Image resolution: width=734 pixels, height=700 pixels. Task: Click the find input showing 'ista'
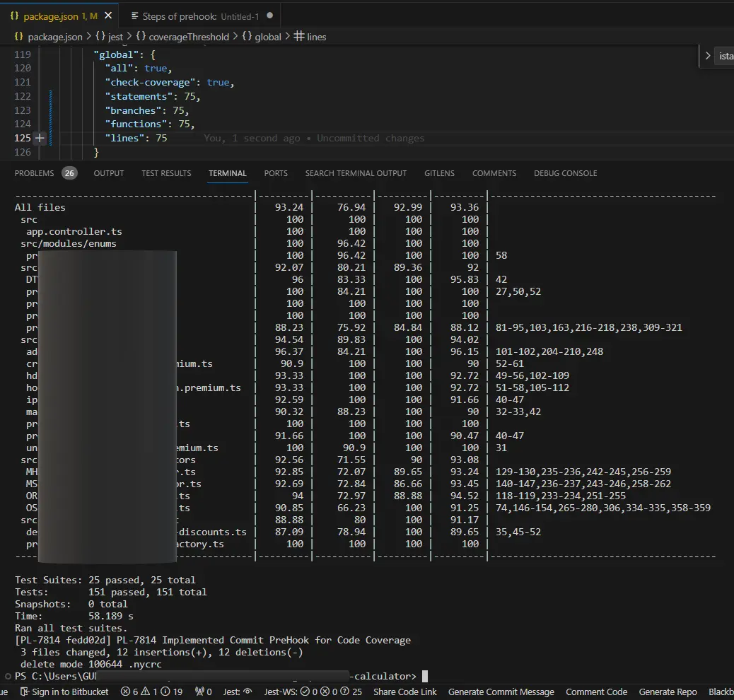point(725,56)
